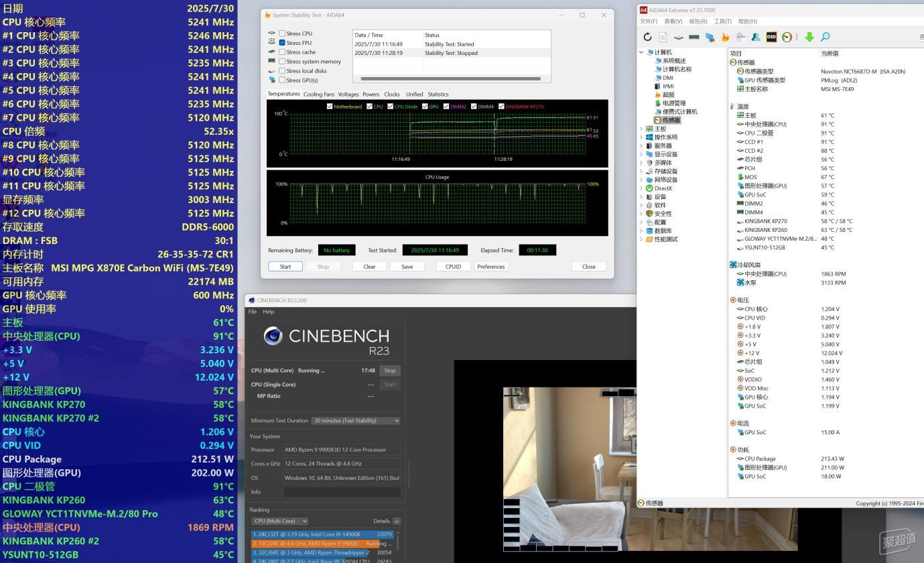Click the sensor gauge icon in AIDA64 toolbar
The width and height of the screenshot is (924, 563).
point(787,38)
